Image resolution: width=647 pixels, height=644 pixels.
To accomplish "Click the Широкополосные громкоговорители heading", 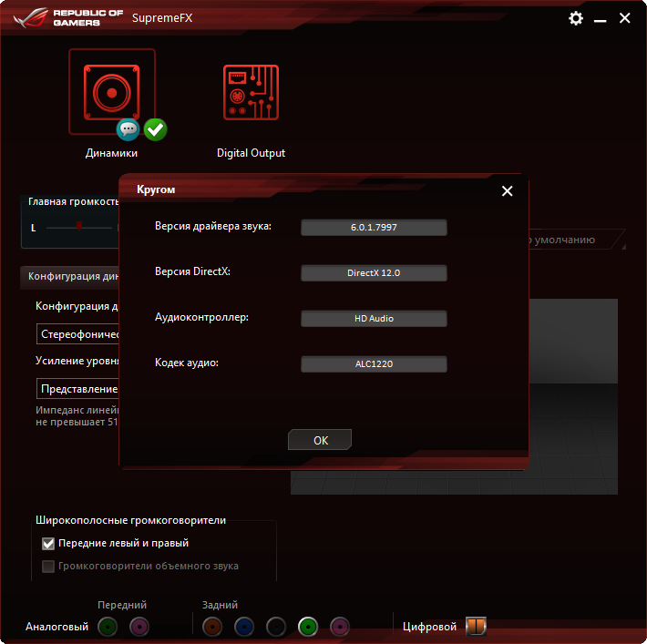I will (x=130, y=520).
